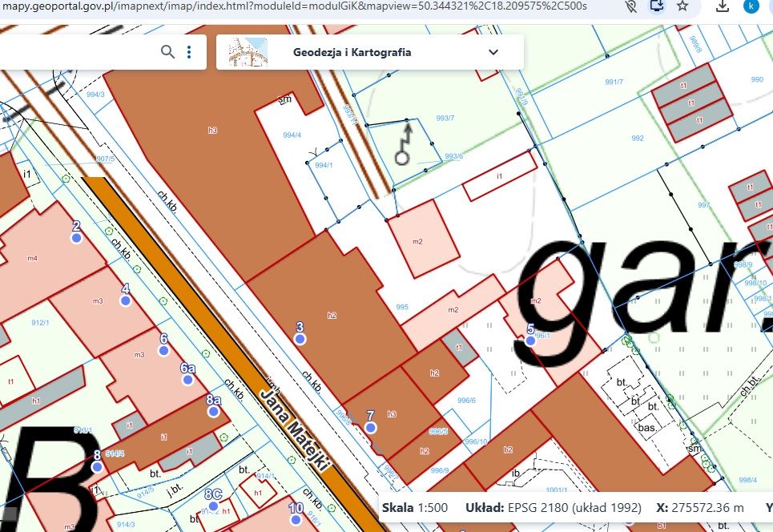Click parcel label 994/4
The width and height of the screenshot is (773, 532).
pos(292,135)
